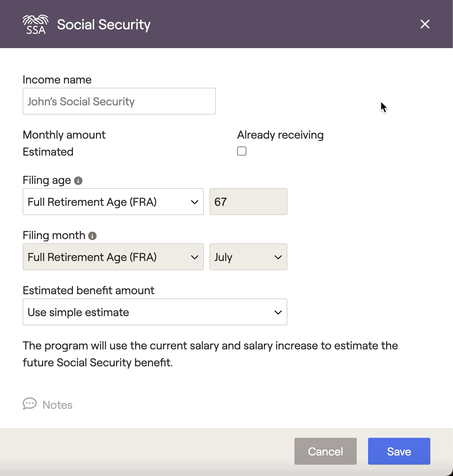The height and width of the screenshot is (476, 453).
Task: Click the chevron on Estimated benefit amount selector
Action: pos(278,312)
